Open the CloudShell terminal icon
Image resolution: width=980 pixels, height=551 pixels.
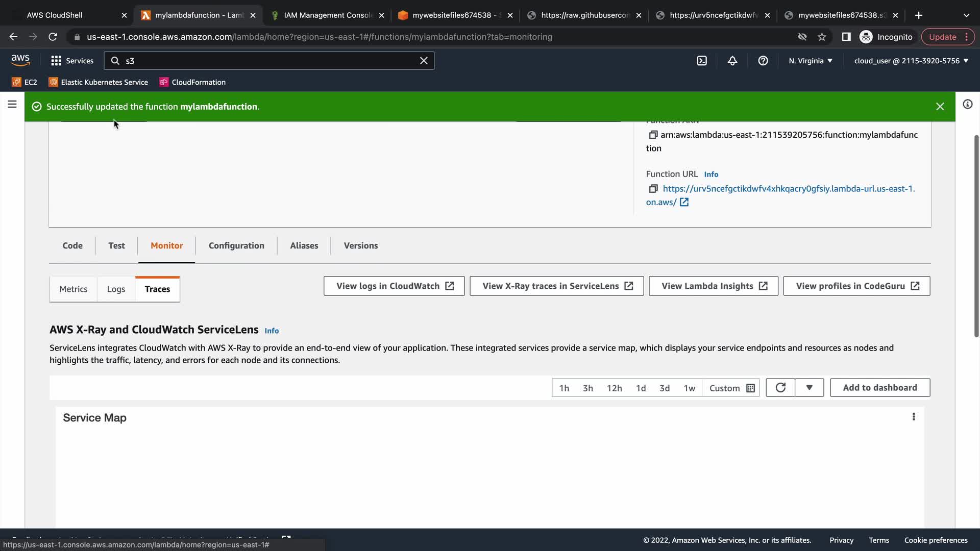[702, 61]
